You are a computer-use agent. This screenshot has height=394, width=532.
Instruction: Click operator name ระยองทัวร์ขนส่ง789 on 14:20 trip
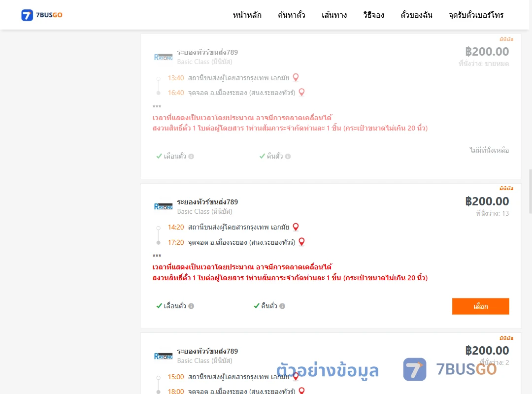point(207,201)
